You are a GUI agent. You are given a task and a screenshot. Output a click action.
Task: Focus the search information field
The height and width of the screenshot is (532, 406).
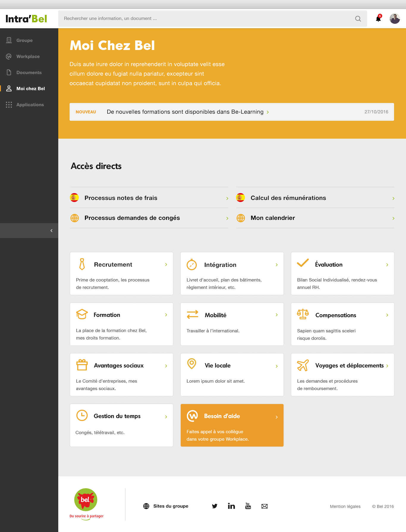coord(213,18)
